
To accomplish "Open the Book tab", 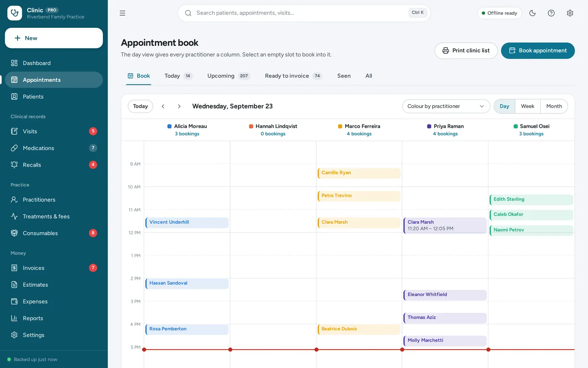I will tap(139, 76).
